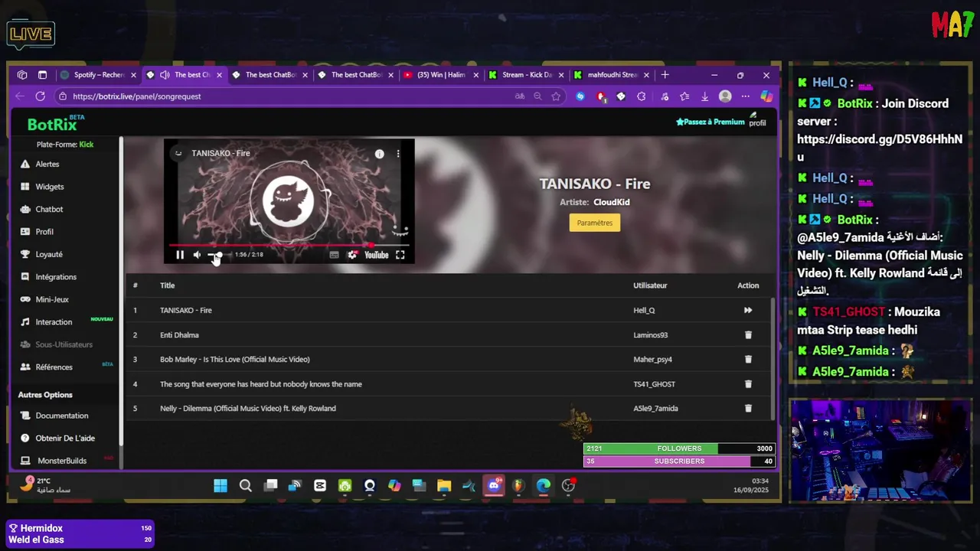Open Discord from the taskbar
The image size is (980, 551).
(494, 485)
